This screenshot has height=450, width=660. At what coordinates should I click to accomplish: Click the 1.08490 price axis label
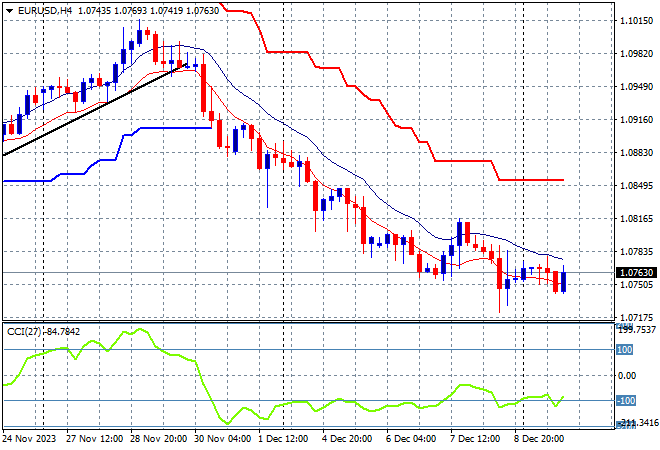636,186
